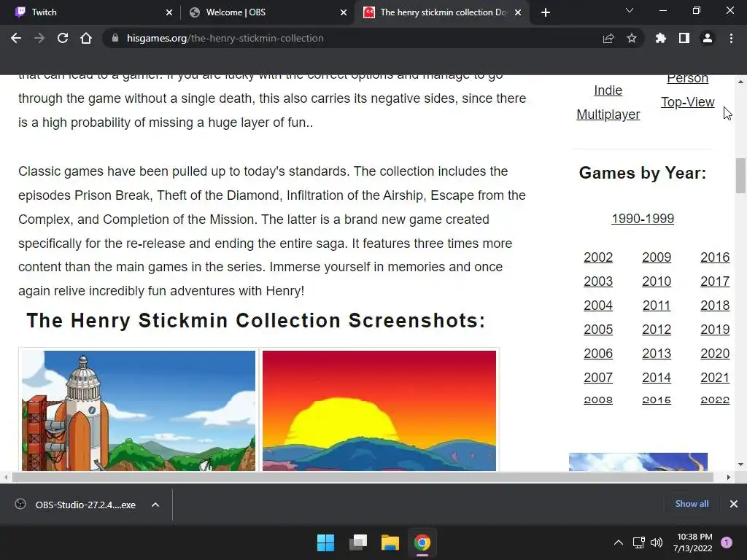Open games from year 2006
This screenshot has width=747, height=560.
click(x=598, y=354)
